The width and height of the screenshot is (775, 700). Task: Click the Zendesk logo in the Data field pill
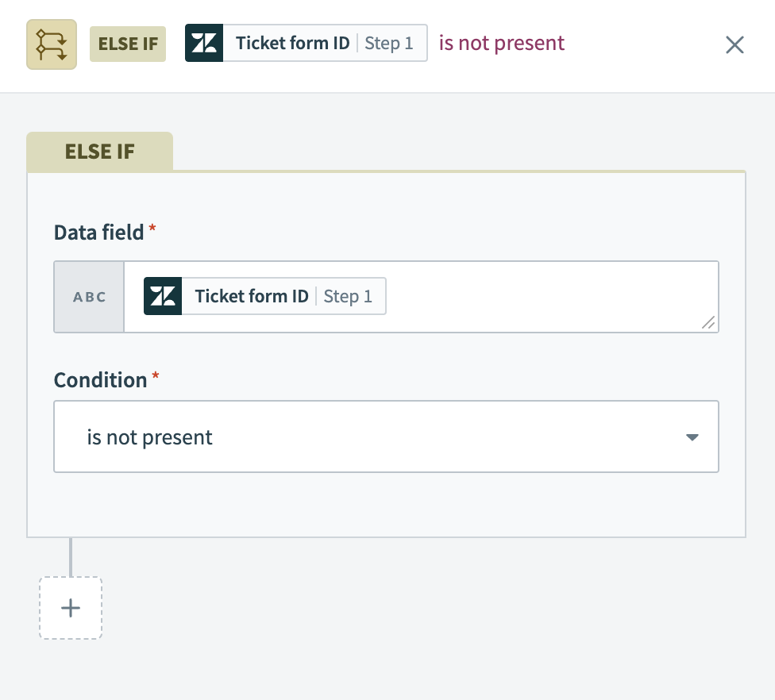(x=163, y=295)
